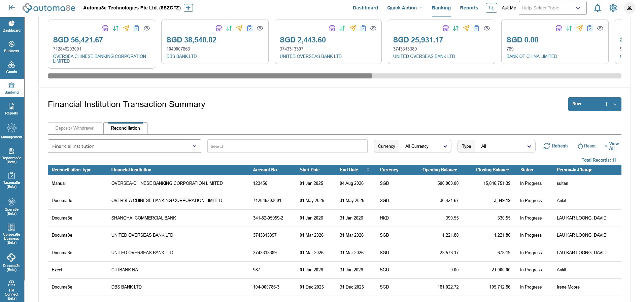Open Reports from the left sidebar
The height and width of the screenshot is (302, 644).
point(11,109)
